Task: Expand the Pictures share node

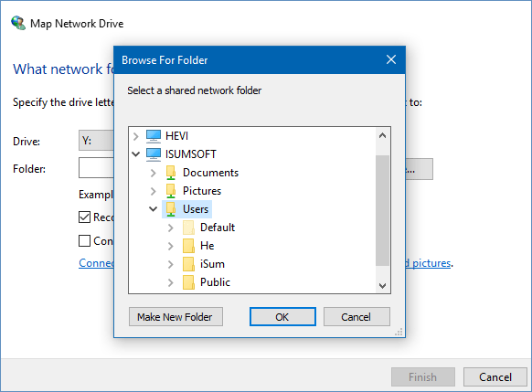Action: click(154, 191)
